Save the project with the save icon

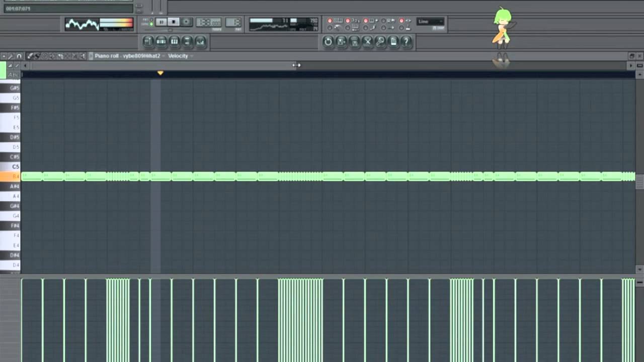(x=341, y=42)
